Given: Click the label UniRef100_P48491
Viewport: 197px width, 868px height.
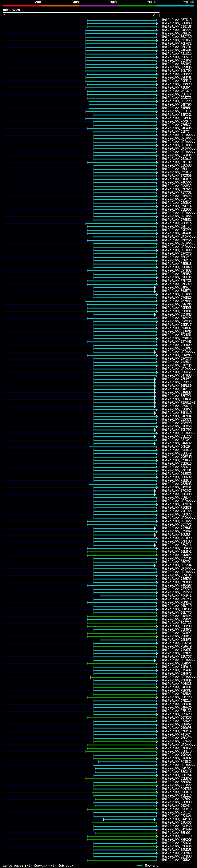Looking at the screenshot, I should pos(177,233).
